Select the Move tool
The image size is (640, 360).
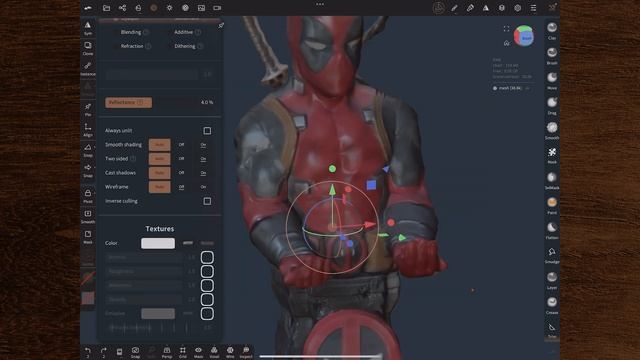(552, 81)
